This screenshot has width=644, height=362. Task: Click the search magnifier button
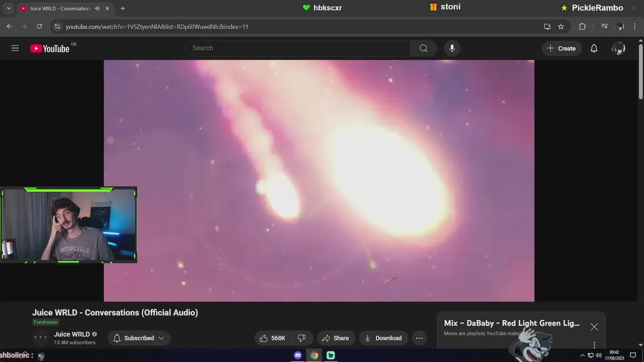[x=424, y=48]
